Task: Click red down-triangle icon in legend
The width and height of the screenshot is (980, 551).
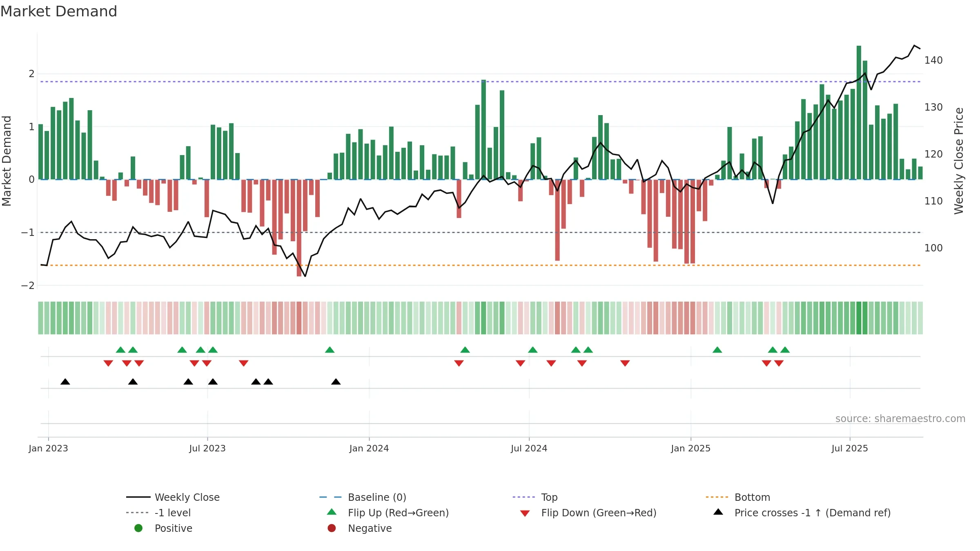Action: (525, 513)
